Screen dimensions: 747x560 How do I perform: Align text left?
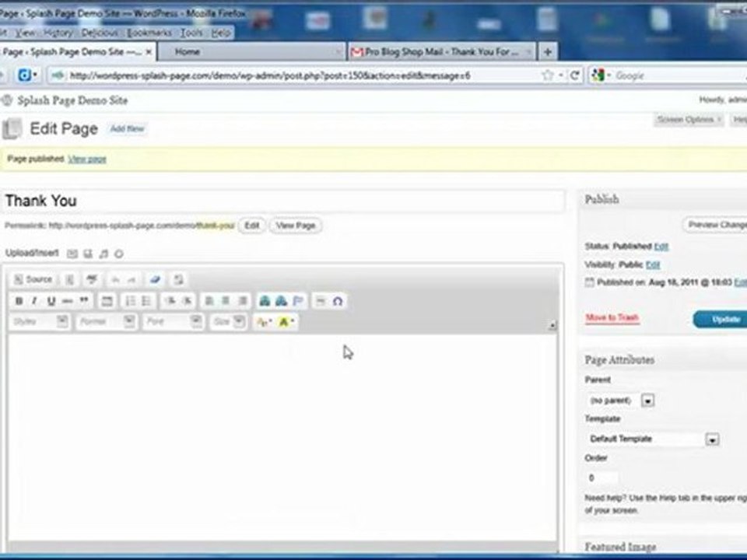click(209, 301)
